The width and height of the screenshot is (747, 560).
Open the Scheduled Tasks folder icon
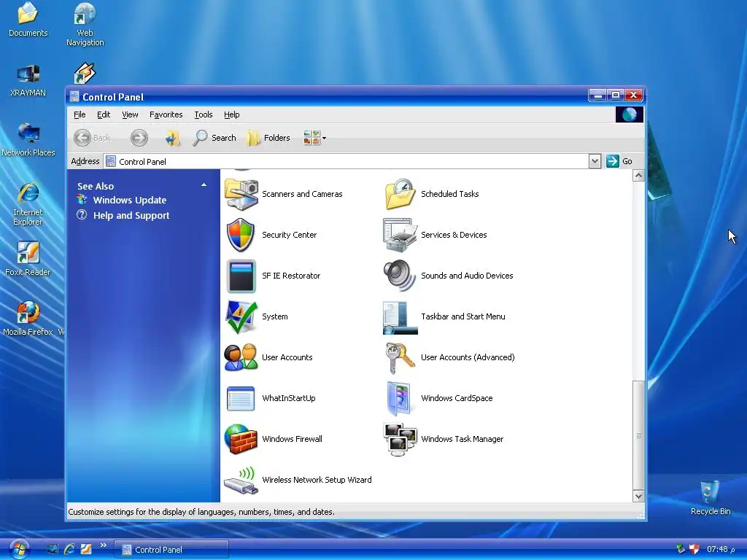[x=400, y=194]
